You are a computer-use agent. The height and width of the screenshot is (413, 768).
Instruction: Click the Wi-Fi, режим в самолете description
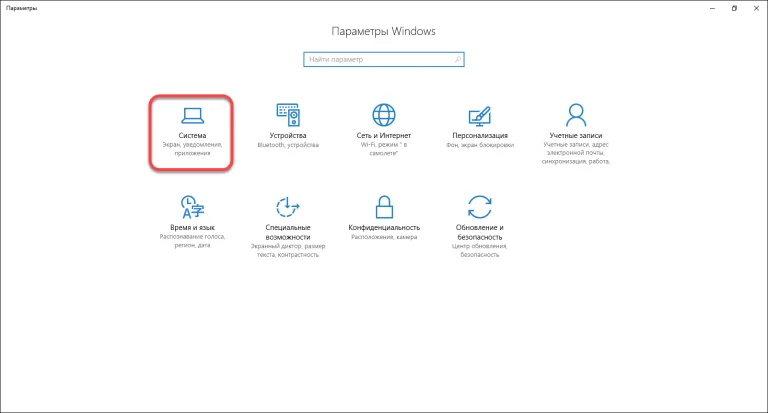click(384, 149)
